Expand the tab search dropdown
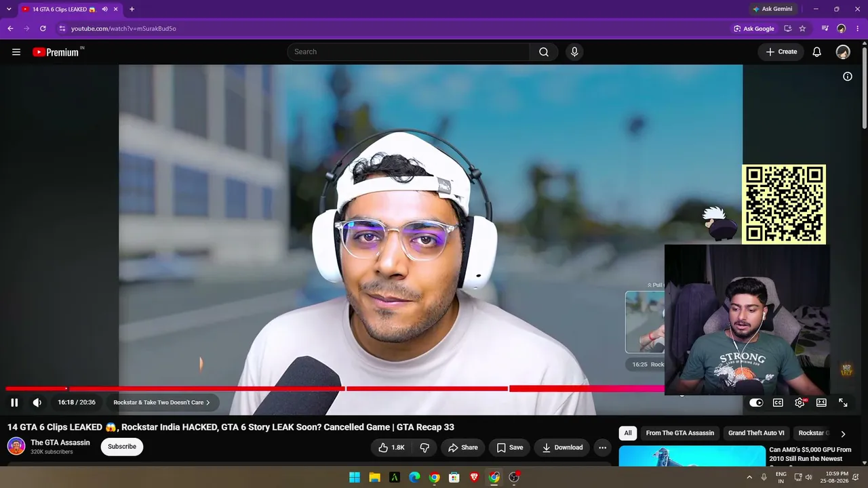This screenshot has width=868, height=488. [9, 9]
